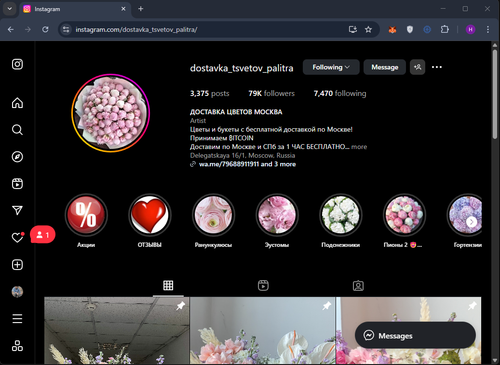Click the Delegatskaya 16/1 address text
Viewport: 500px width, 365px height.
(x=242, y=155)
